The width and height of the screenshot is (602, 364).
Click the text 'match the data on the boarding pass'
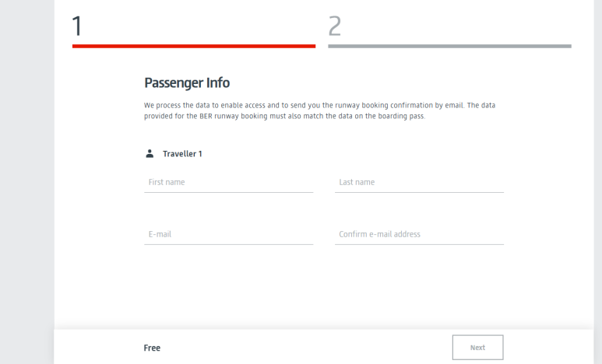364,116
